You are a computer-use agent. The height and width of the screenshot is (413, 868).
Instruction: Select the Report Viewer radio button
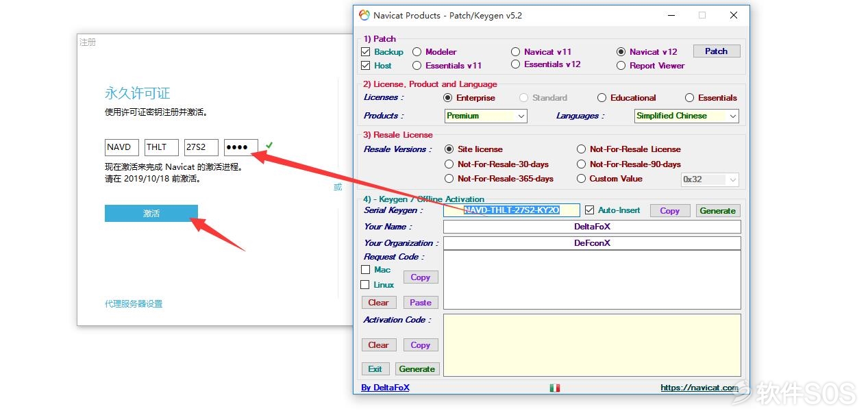[621, 66]
